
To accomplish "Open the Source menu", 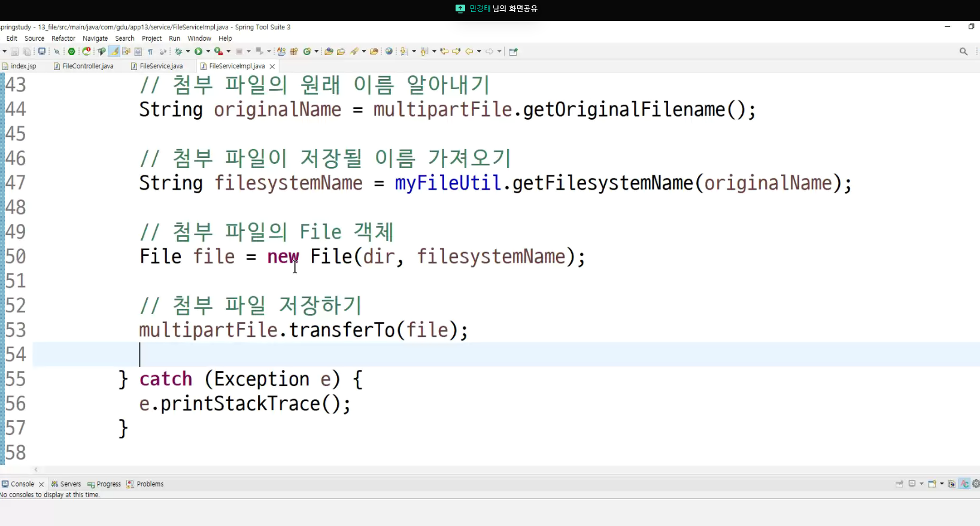I will [35, 38].
